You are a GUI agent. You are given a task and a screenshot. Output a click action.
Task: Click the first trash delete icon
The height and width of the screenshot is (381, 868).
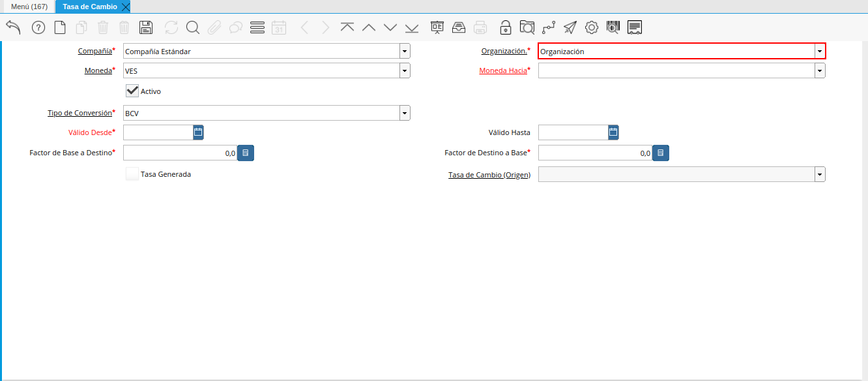tap(103, 27)
